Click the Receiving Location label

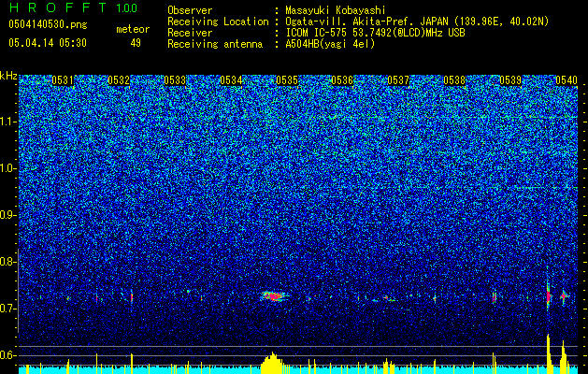click(218, 22)
